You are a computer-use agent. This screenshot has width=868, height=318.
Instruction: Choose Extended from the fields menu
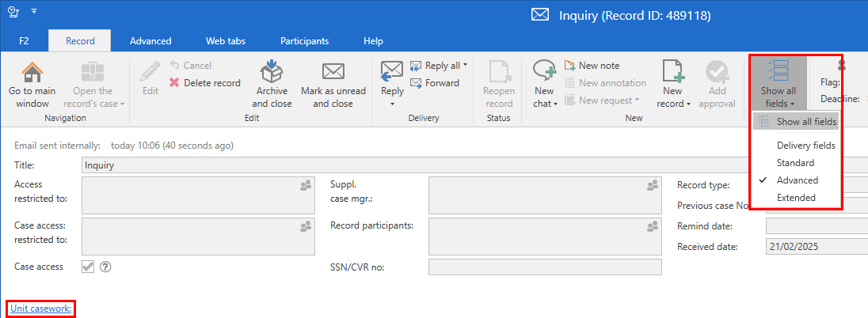click(796, 198)
